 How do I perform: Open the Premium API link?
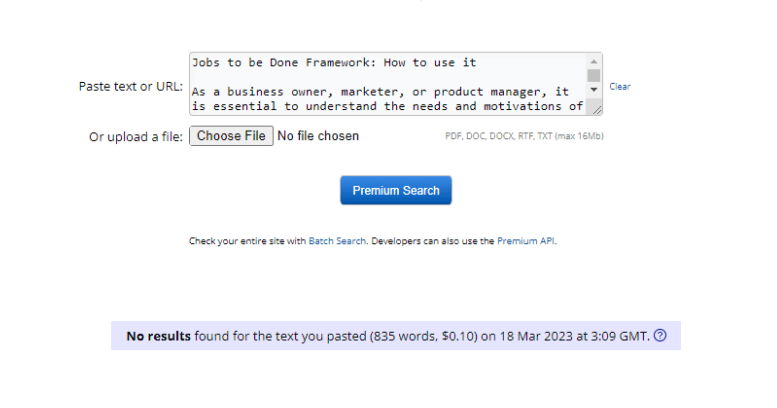[x=526, y=241]
